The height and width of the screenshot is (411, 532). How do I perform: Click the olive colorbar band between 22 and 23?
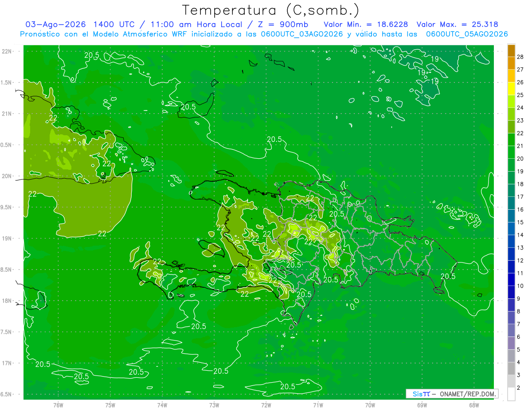(x=511, y=127)
